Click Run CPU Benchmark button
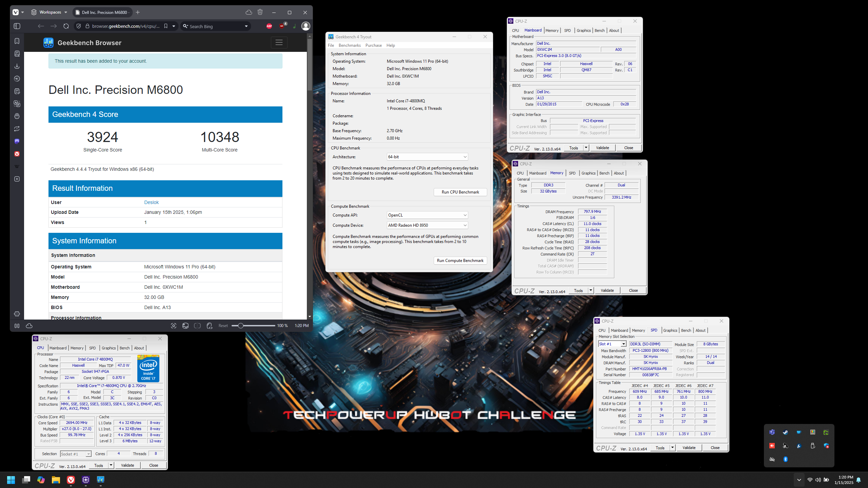This screenshot has width=868, height=488. pos(460,192)
